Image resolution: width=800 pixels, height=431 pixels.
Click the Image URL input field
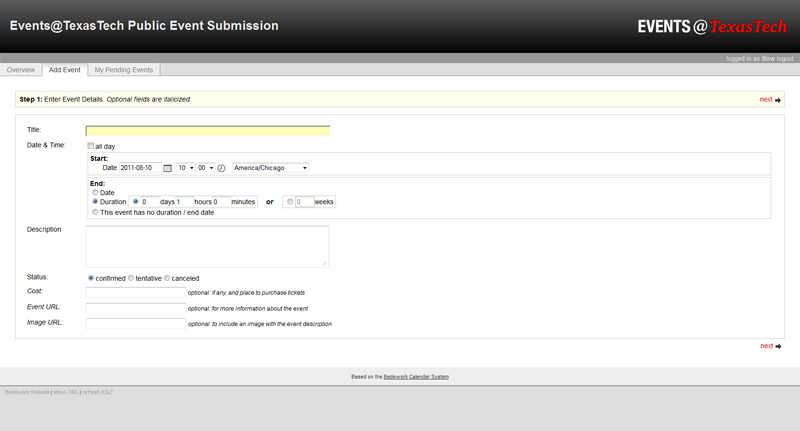pyautogui.click(x=136, y=323)
